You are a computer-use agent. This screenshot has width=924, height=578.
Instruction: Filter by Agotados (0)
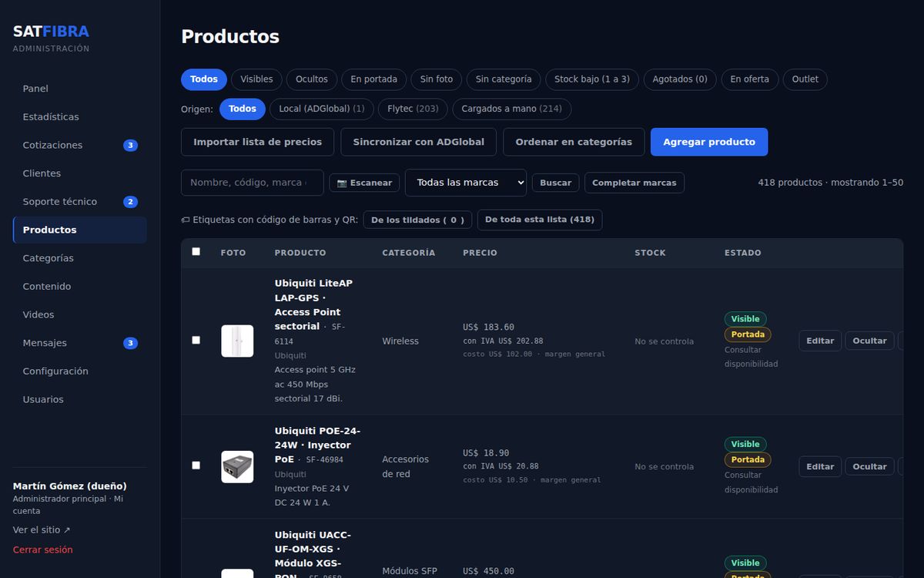pos(680,79)
